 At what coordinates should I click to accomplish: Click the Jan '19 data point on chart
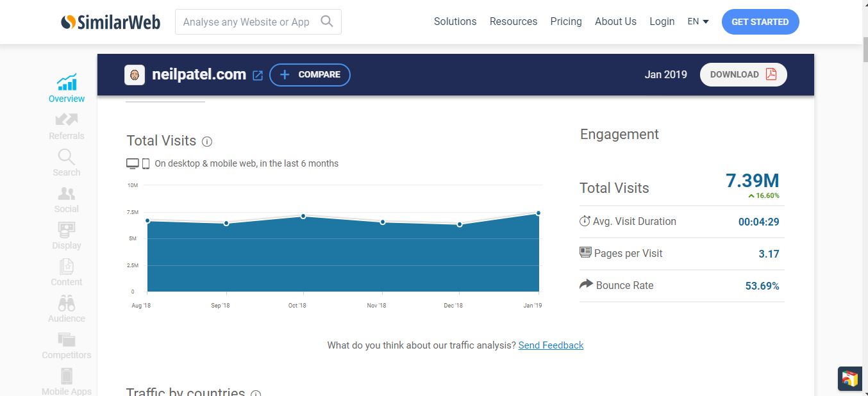click(x=538, y=213)
